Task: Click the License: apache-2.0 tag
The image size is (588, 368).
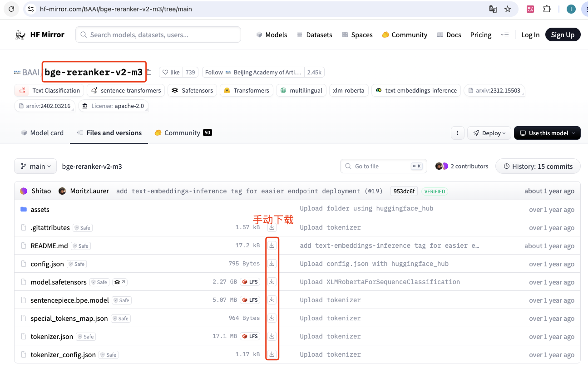Action: tap(114, 106)
